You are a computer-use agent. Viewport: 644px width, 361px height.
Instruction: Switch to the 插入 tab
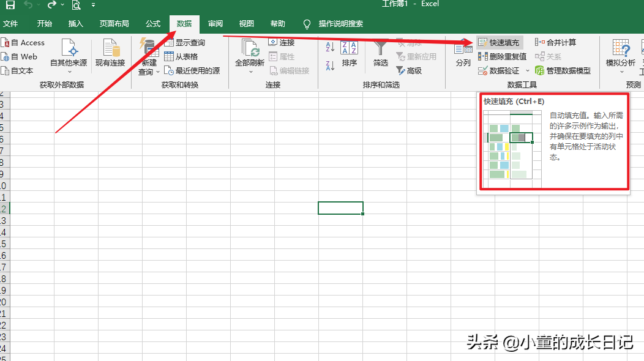[x=75, y=24]
